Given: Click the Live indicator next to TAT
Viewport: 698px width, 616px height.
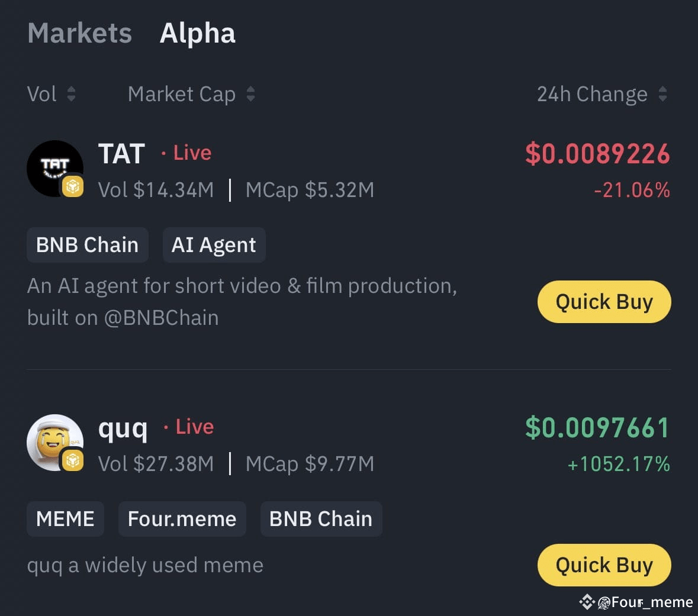Looking at the screenshot, I should (191, 153).
